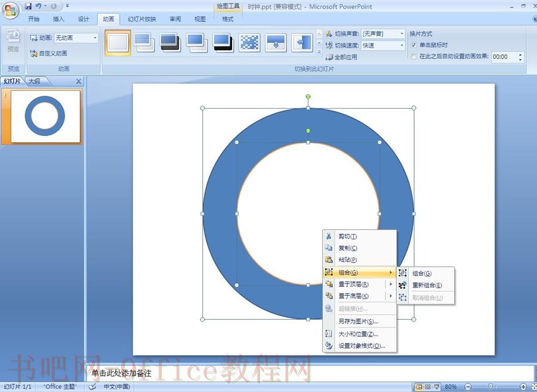
Task: Open the 切换速度 transition speed dropdown
Action: [x=383, y=45]
